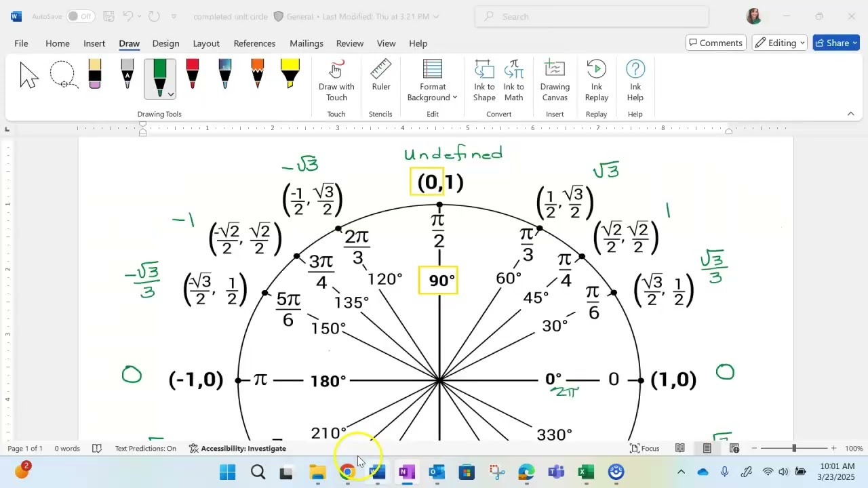
Task: Open OneNote from the taskbar
Action: (x=408, y=472)
